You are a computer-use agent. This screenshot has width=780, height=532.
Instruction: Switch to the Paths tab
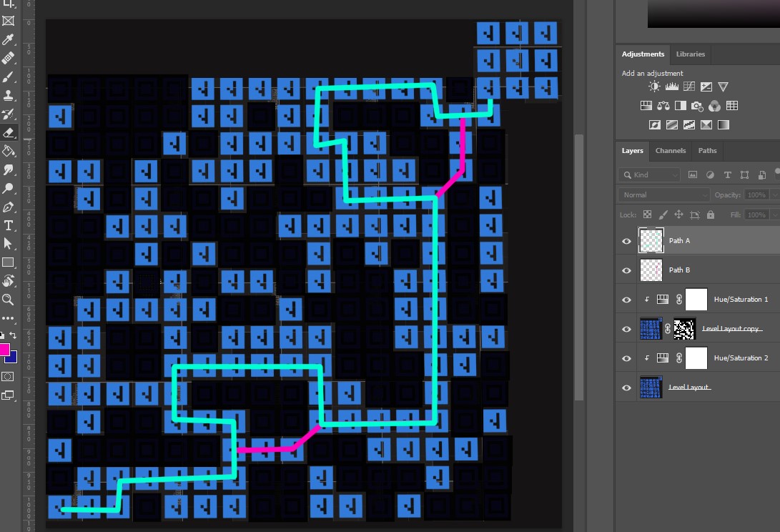(707, 151)
